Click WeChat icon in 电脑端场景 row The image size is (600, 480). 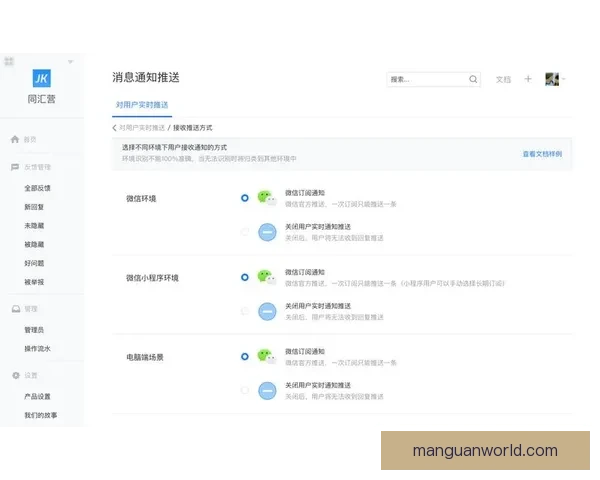(267, 356)
